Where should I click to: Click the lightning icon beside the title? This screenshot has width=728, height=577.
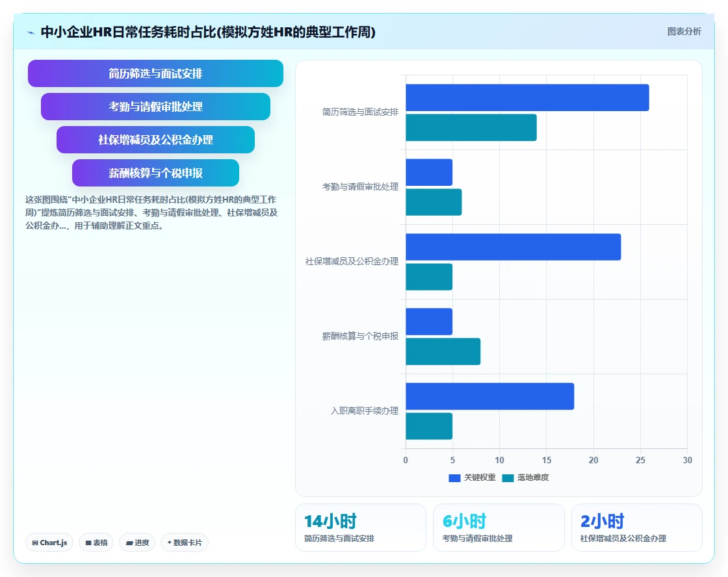tap(31, 32)
